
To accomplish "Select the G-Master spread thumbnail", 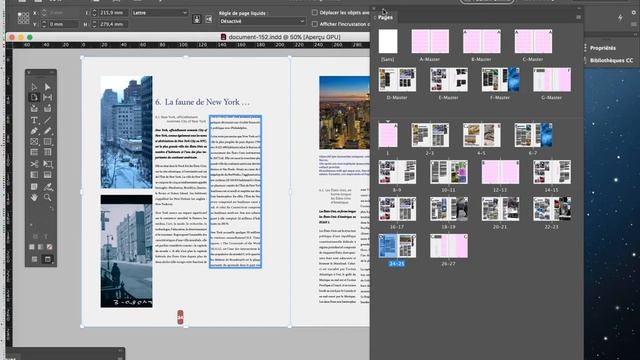I will pos(552,79).
